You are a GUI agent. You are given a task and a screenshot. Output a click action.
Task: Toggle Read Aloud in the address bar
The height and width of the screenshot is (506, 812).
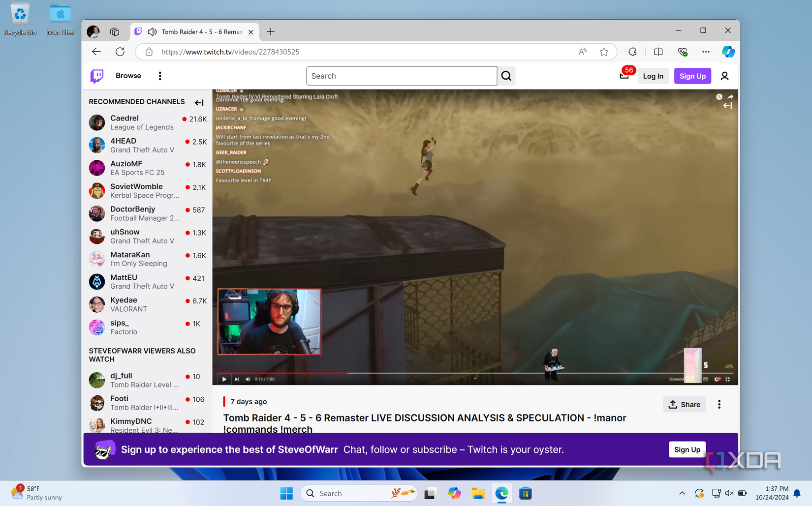(583, 52)
